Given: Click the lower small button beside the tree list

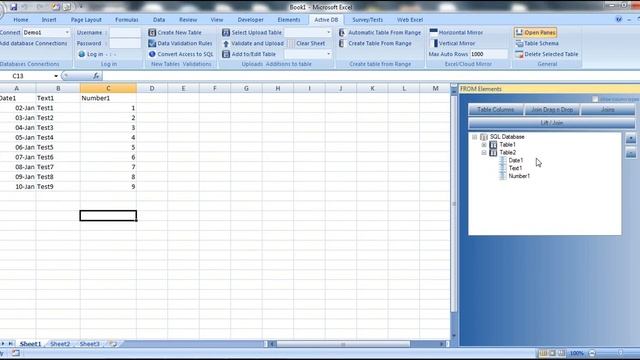Looking at the screenshot, I should [631, 153].
